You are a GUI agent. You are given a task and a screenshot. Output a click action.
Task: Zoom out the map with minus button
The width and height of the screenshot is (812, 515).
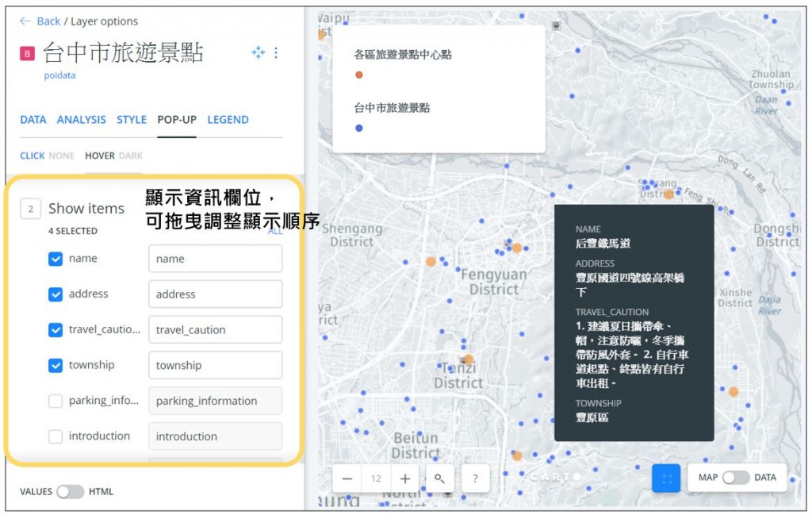point(347,478)
